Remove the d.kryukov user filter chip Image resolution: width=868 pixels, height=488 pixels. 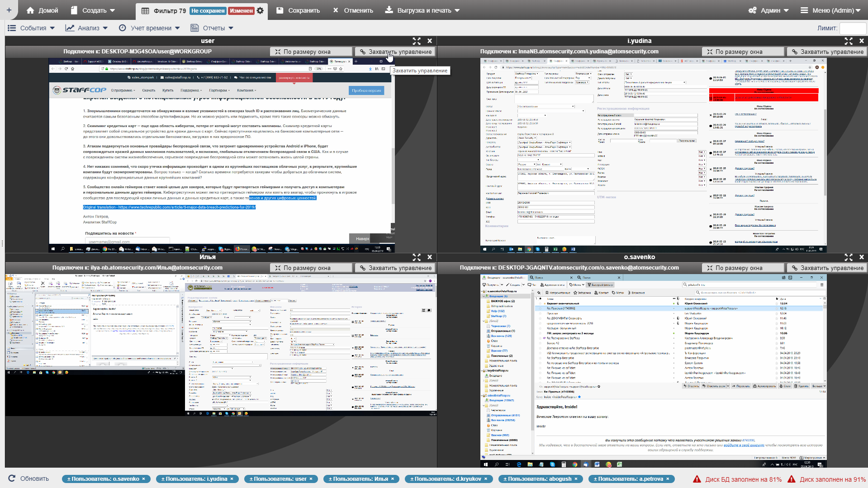point(486,479)
